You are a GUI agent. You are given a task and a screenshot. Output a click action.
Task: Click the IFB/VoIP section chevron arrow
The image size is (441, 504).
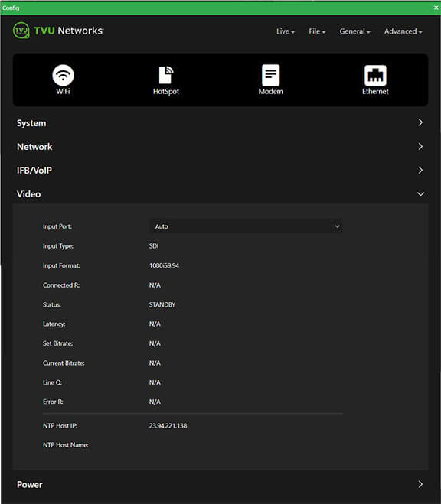420,170
